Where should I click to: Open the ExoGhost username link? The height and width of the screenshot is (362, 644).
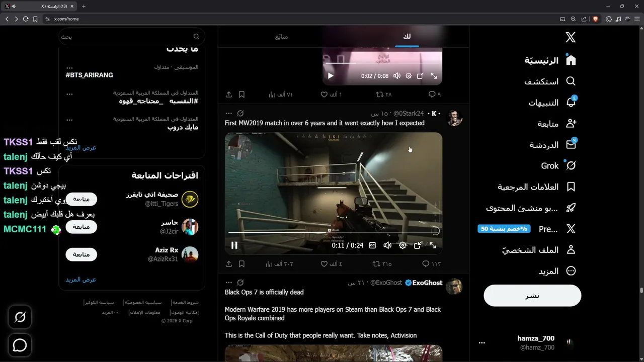tap(427, 283)
